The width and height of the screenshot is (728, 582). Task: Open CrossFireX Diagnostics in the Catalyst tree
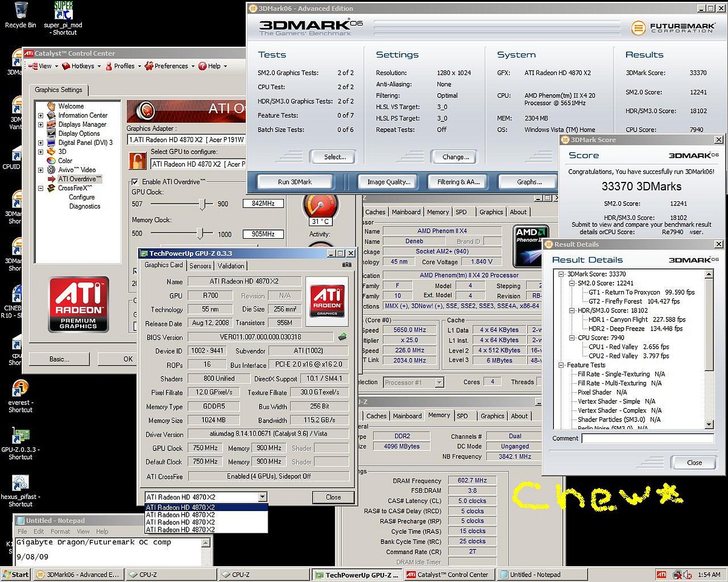pyautogui.click(x=84, y=206)
